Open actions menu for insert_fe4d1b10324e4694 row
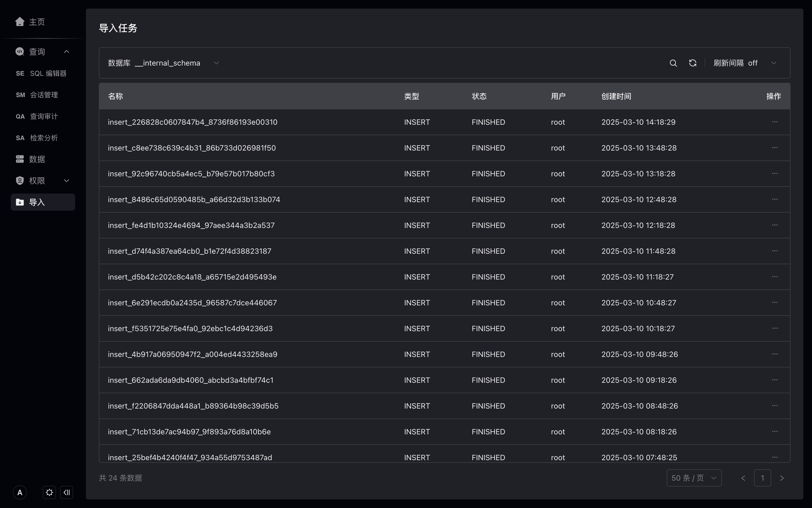 click(774, 225)
